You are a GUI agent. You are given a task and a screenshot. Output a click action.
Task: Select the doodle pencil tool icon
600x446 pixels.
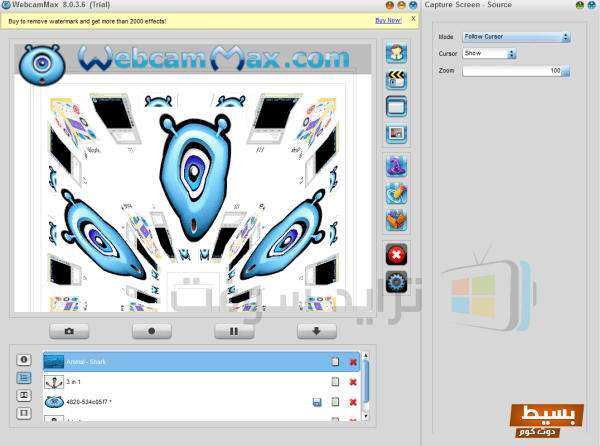click(x=396, y=194)
